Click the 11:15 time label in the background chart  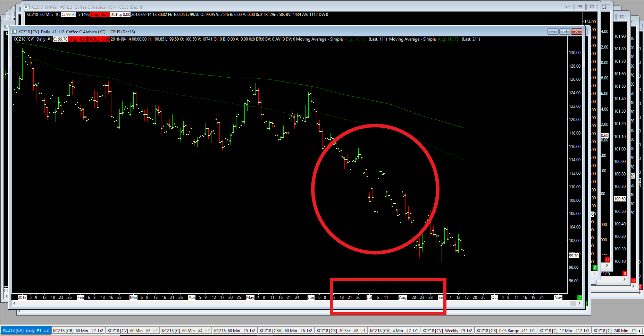605,274
